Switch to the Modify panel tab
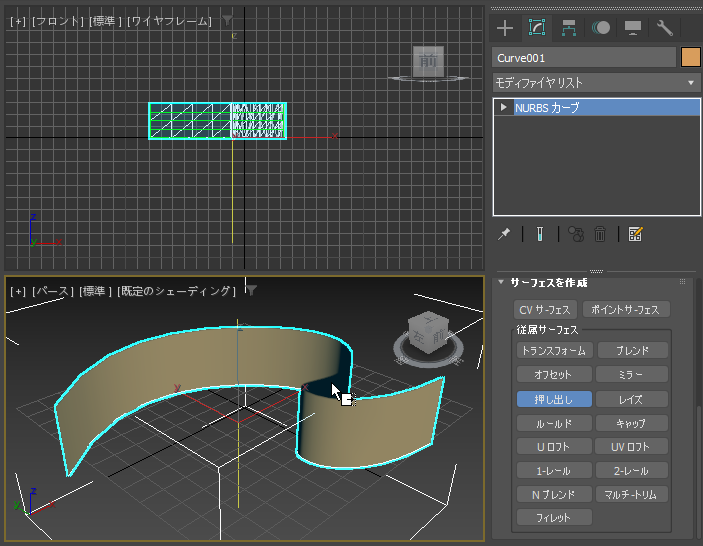 [537, 28]
